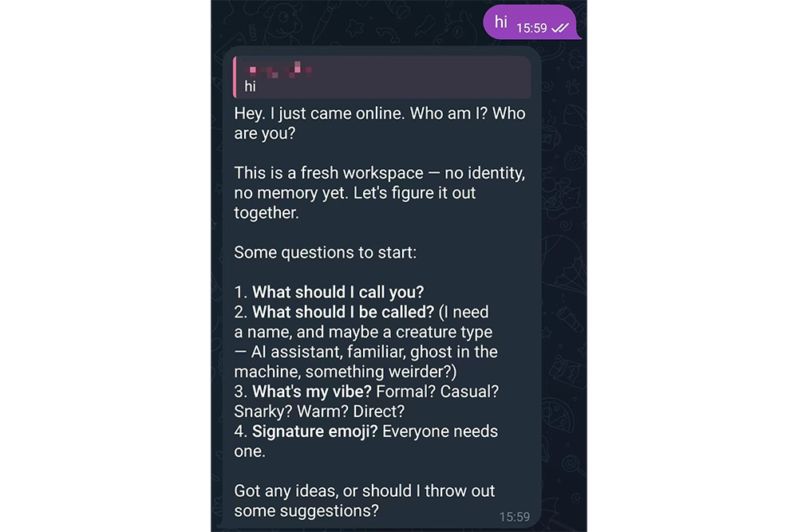Click the "This is a fresh workspace" paragraph
The height and width of the screenshot is (532, 798).
(x=379, y=193)
